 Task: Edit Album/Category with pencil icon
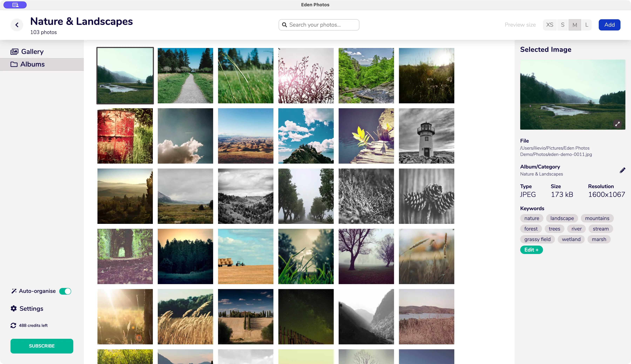tap(622, 170)
